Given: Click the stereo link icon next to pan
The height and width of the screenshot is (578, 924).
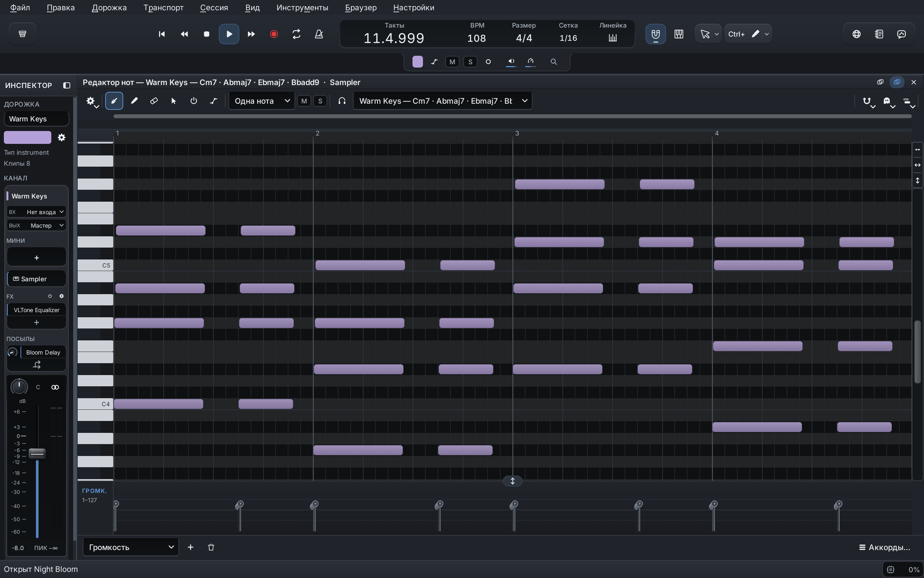Looking at the screenshot, I should pos(55,387).
